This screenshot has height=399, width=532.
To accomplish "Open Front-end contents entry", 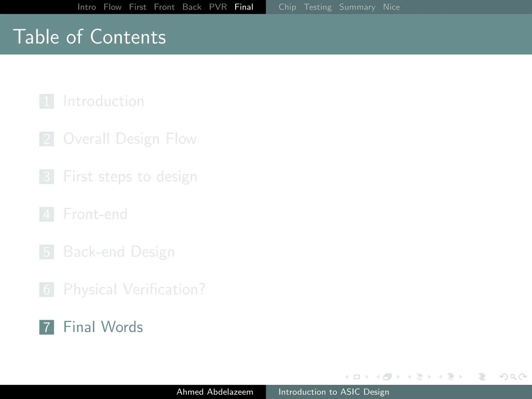I will point(95,214).
